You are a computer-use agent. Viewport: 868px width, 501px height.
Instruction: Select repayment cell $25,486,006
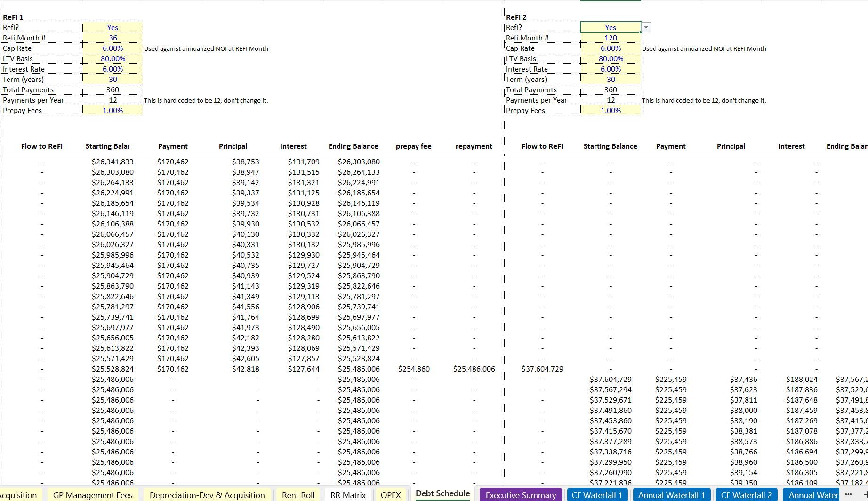(474, 369)
